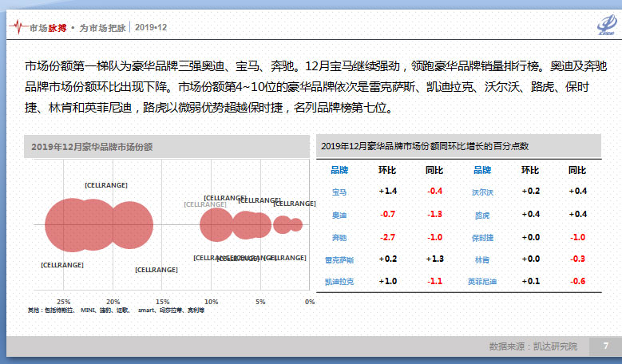
Task: Select brand name 奥迪 in table
Action: click(x=339, y=216)
